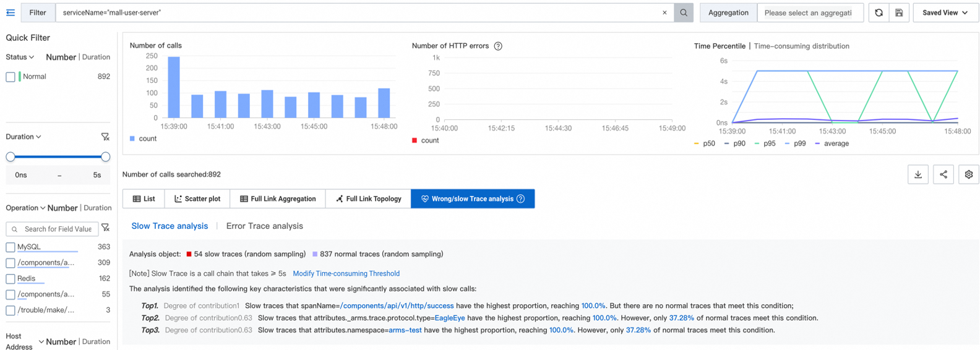Download the searched calls
The width and height of the screenshot is (980, 350).
pos(918,174)
